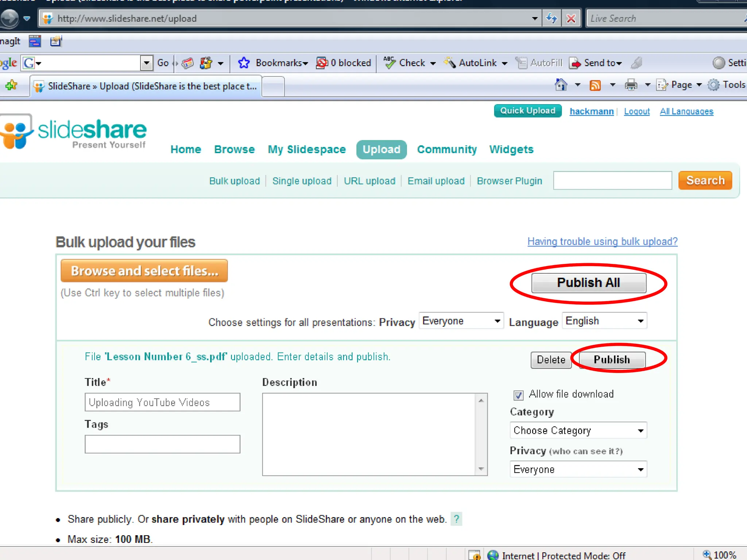747x560 pixels.
Task: Click the Bookmarks star icon
Action: pos(244,63)
